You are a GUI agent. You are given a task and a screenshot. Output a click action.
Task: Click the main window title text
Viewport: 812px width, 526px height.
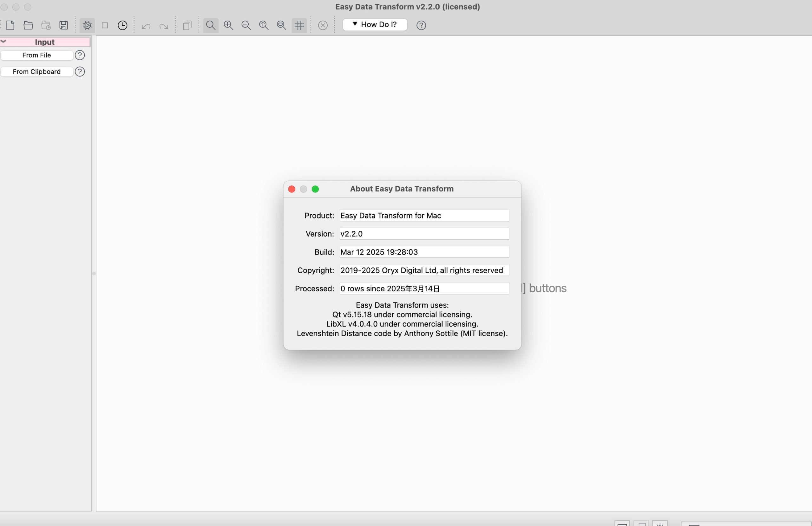pos(407,7)
